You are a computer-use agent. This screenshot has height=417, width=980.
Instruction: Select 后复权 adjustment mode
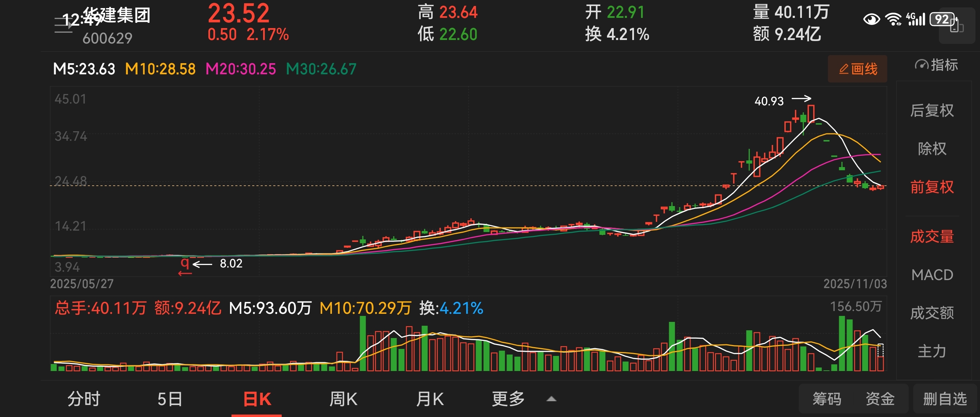(x=932, y=111)
